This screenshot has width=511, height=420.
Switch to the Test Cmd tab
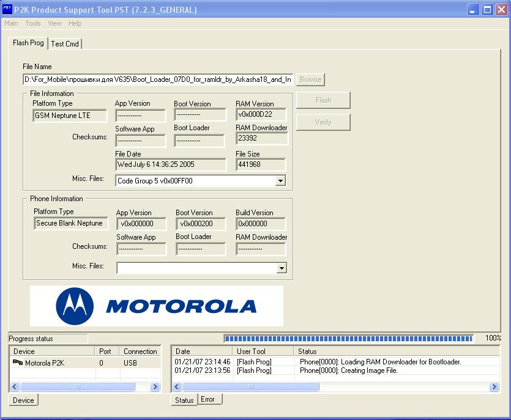[65, 43]
